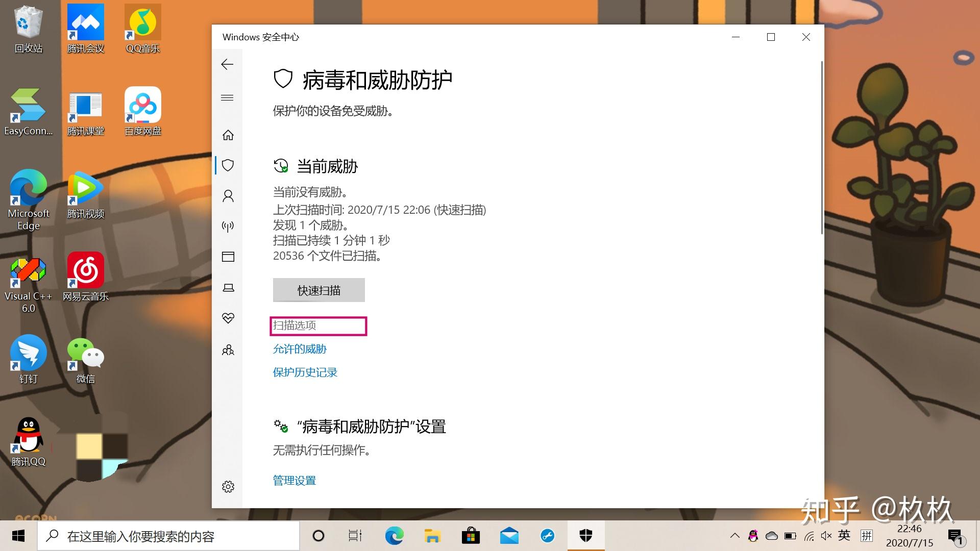
Task: Open Microsoft Store from the taskbar
Action: coord(471,536)
